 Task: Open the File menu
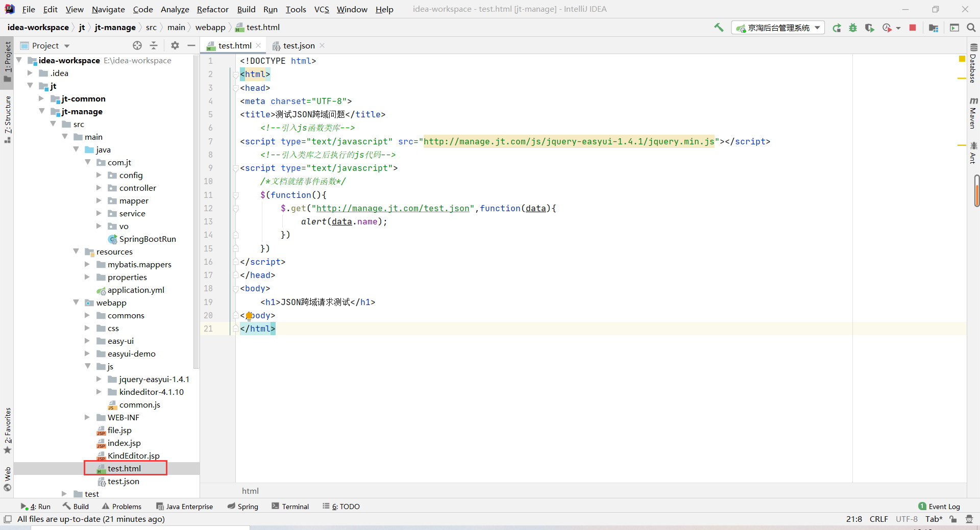click(29, 9)
